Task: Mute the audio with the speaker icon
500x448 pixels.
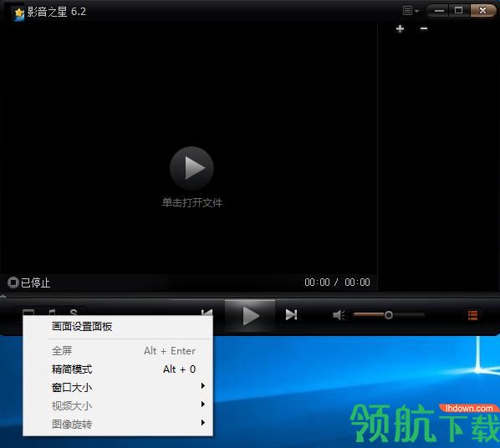Action: [338, 315]
